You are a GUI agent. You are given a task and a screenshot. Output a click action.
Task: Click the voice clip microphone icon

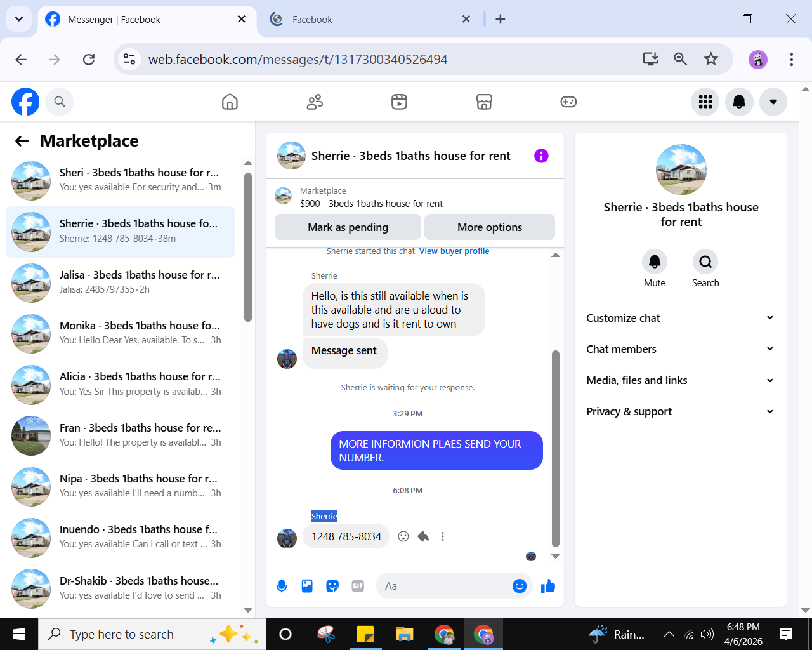(x=282, y=586)
